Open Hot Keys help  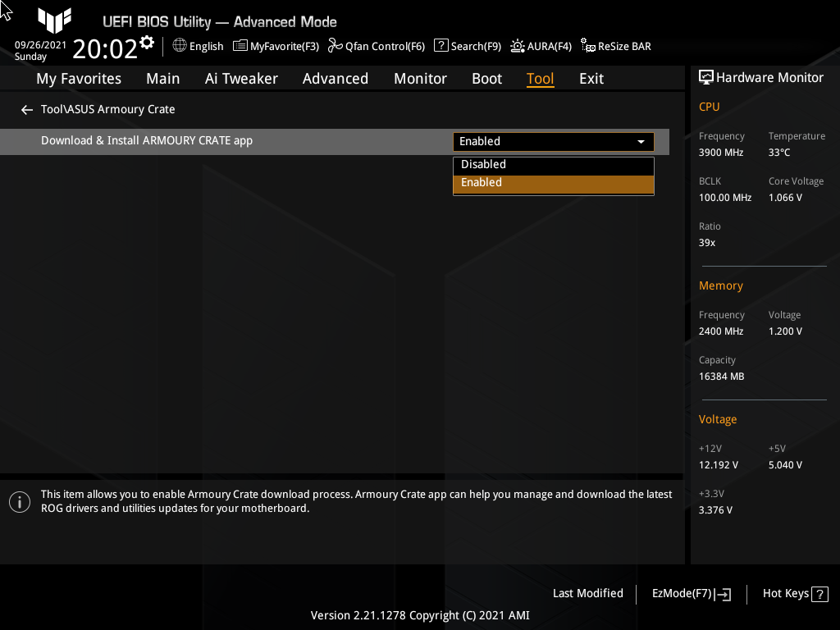point(794,593)
